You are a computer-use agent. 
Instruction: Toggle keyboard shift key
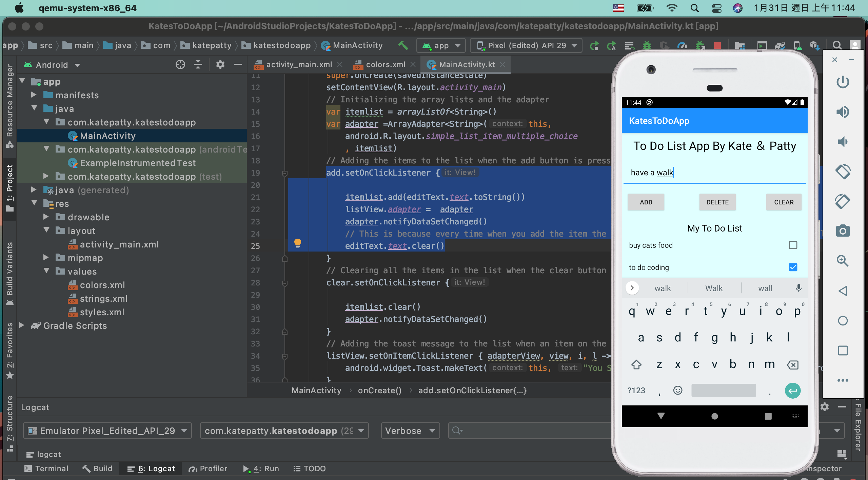(636, 365)
